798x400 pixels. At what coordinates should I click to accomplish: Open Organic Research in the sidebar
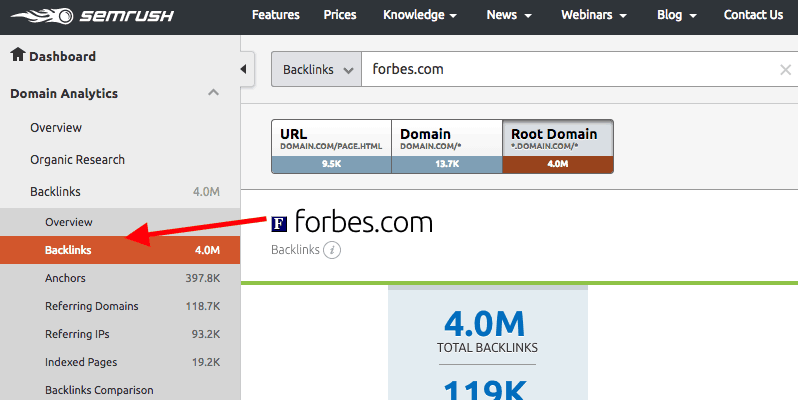(77, 160)
